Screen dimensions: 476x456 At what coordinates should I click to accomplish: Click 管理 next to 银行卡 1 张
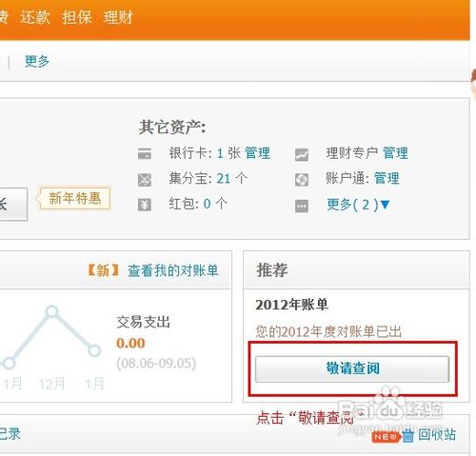click(x=257, y=153)
